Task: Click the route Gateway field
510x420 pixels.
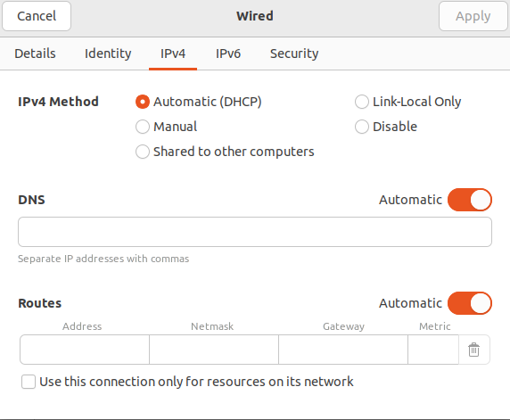Action: click(x=343, y=350)
